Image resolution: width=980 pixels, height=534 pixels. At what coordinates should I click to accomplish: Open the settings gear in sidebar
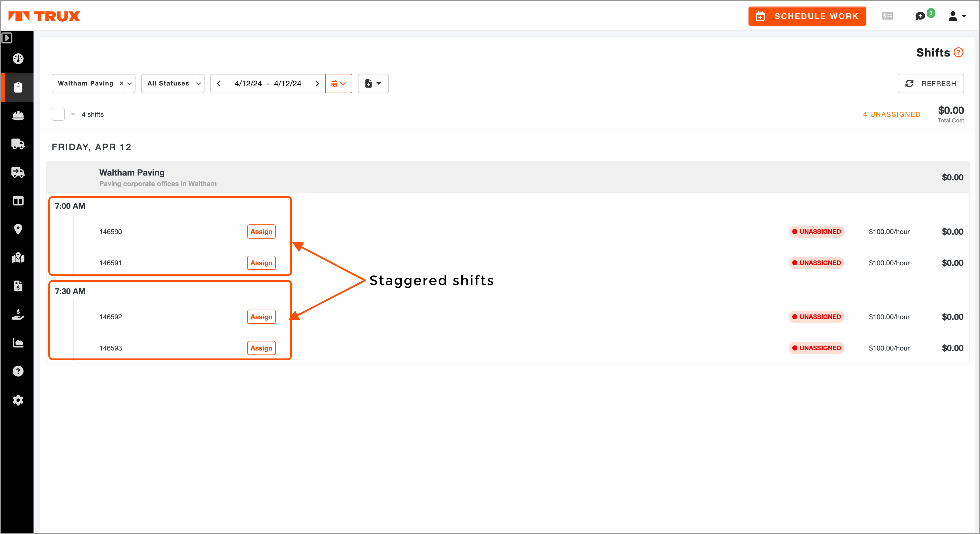[18, 400]
